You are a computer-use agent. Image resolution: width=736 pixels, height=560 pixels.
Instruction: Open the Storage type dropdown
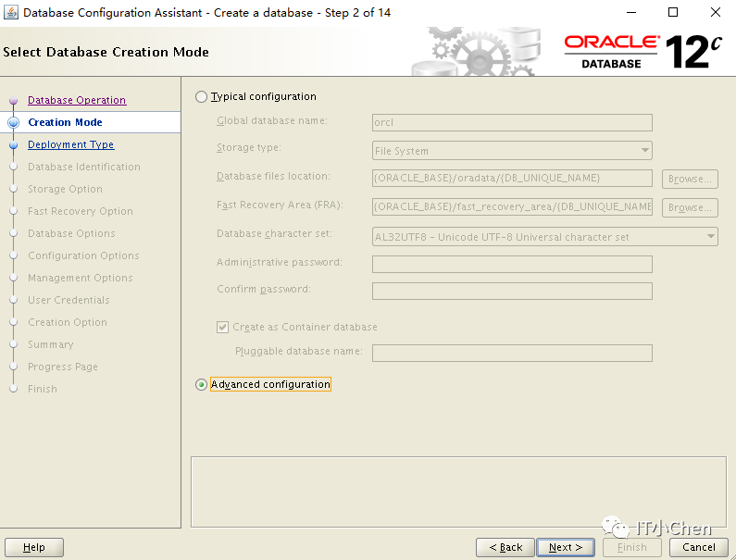[512, 151]
